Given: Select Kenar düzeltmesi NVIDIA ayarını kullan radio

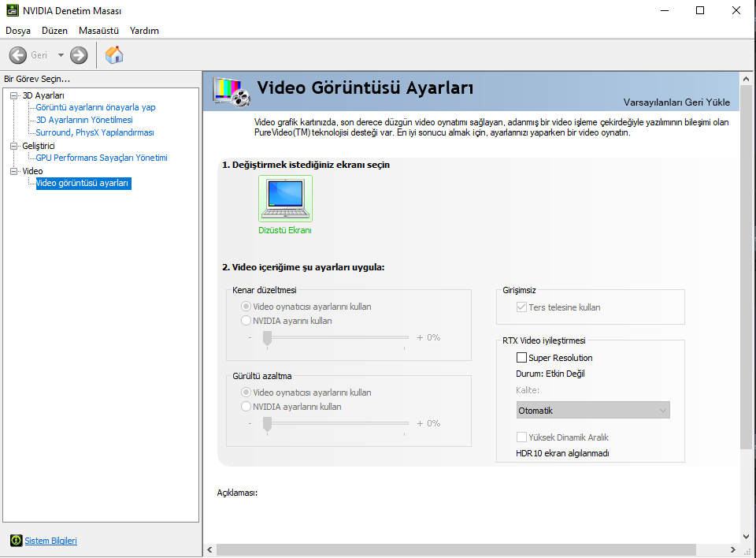Looking at the screenshot, I should (246, 321).
